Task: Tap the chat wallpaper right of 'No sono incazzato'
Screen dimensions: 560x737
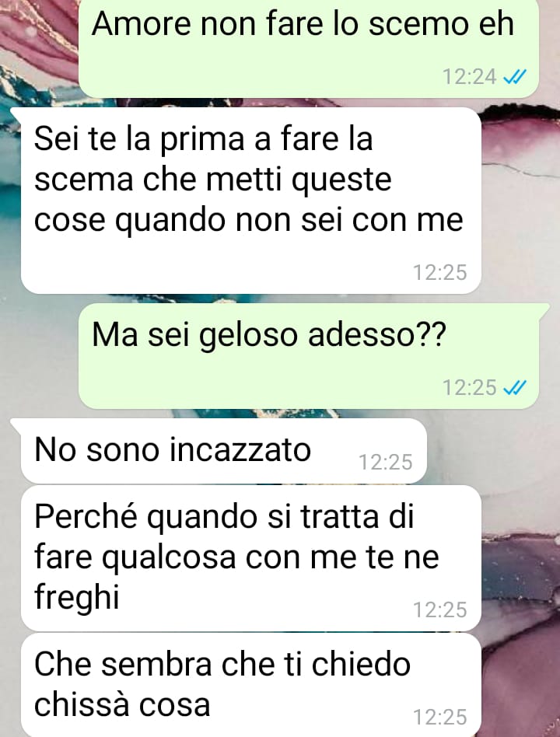Action: click(x=494, y=451)
